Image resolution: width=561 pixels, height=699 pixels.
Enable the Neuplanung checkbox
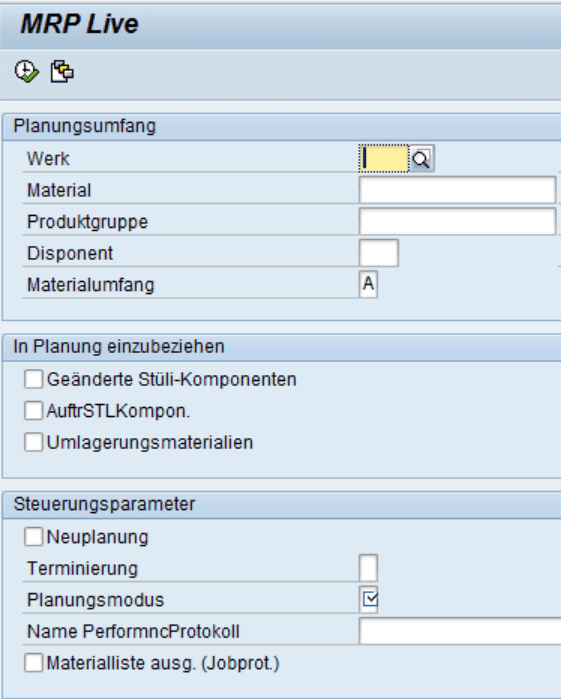pyautogui.click(x=33, y=537)
